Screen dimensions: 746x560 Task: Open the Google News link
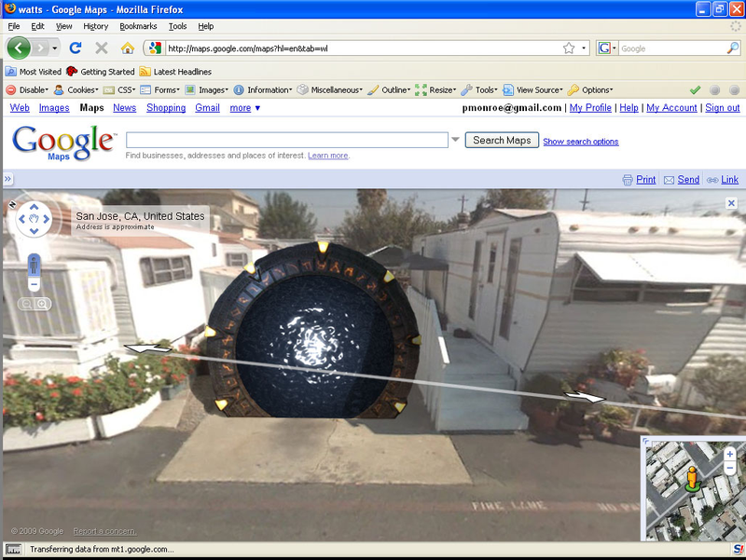point(124,108)
